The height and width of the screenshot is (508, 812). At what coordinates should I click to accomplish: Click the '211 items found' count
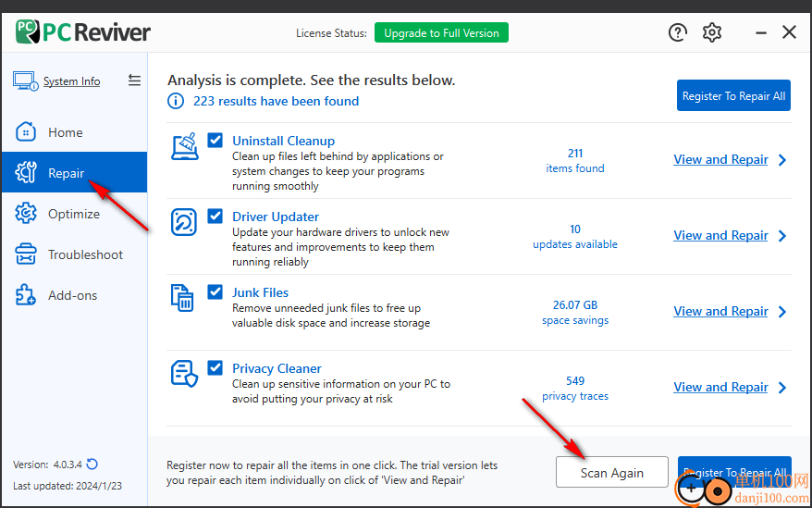pyautogui.click(x=575, y=161)
